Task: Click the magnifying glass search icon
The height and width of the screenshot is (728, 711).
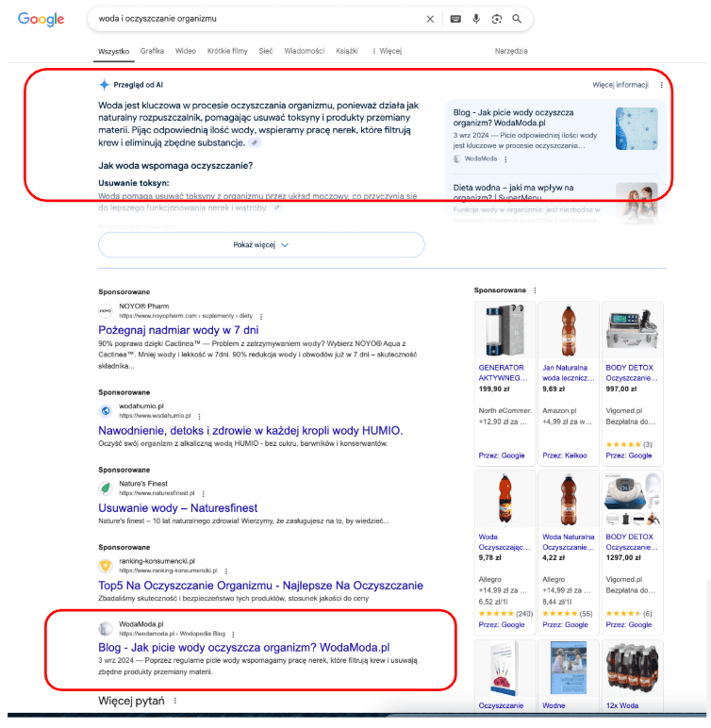Action: click(x=517, y=19)
